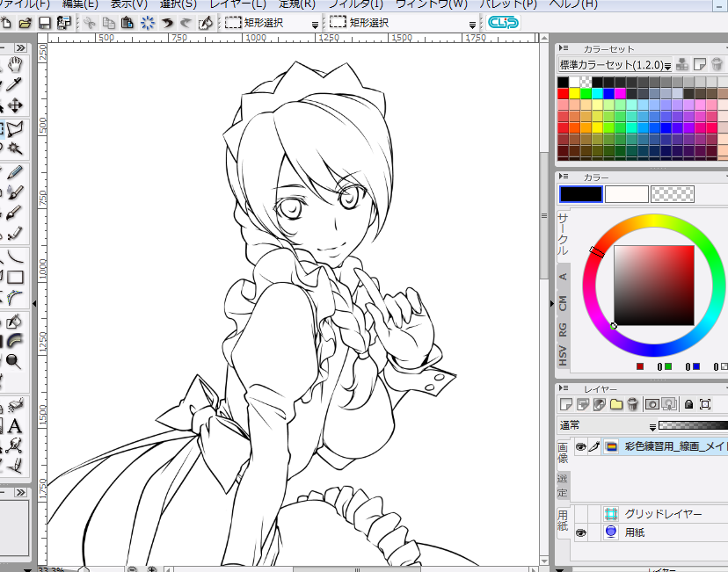The width and height of the screenshot is (728, 572).
Task: Open the レイヤー panel menu
Action: 564,387
